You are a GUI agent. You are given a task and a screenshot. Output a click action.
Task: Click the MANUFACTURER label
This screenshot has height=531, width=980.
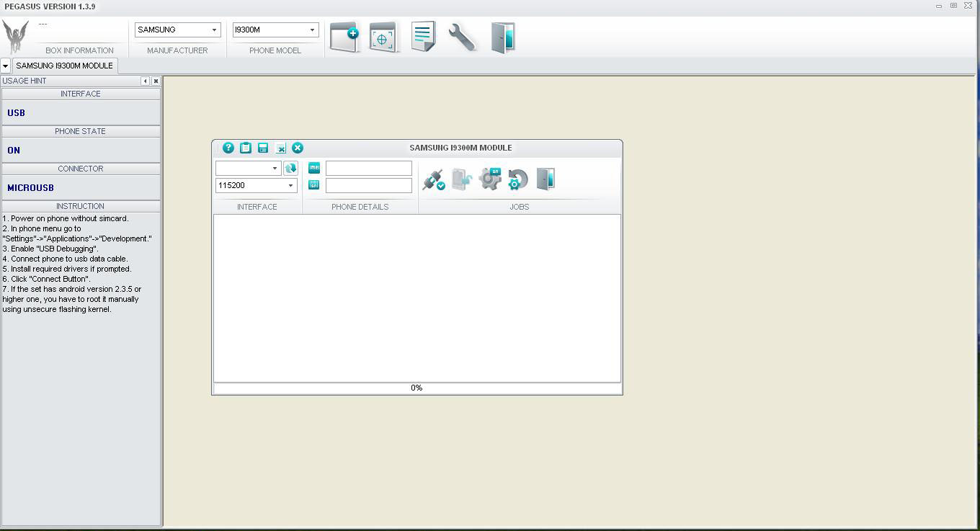pos(177,50)
